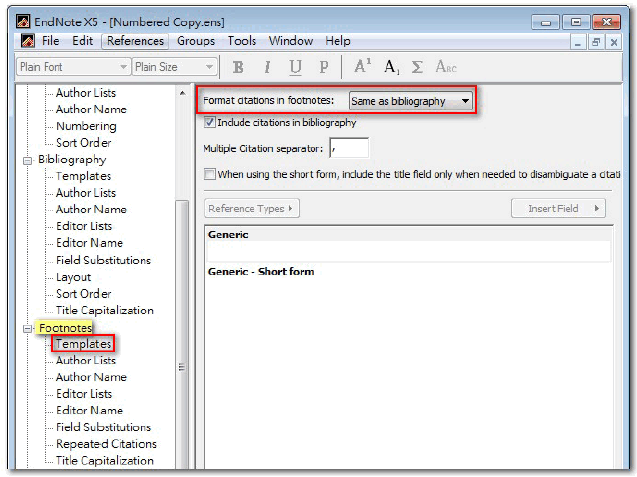Collapse the Footnotes tree node
Screen dimensions: 637x477
coord(27,329)
